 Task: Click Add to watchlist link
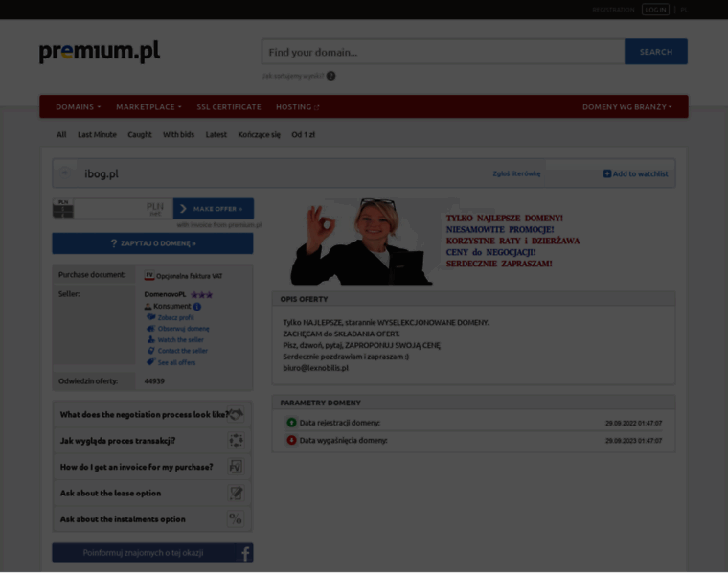tap(636, 173)
